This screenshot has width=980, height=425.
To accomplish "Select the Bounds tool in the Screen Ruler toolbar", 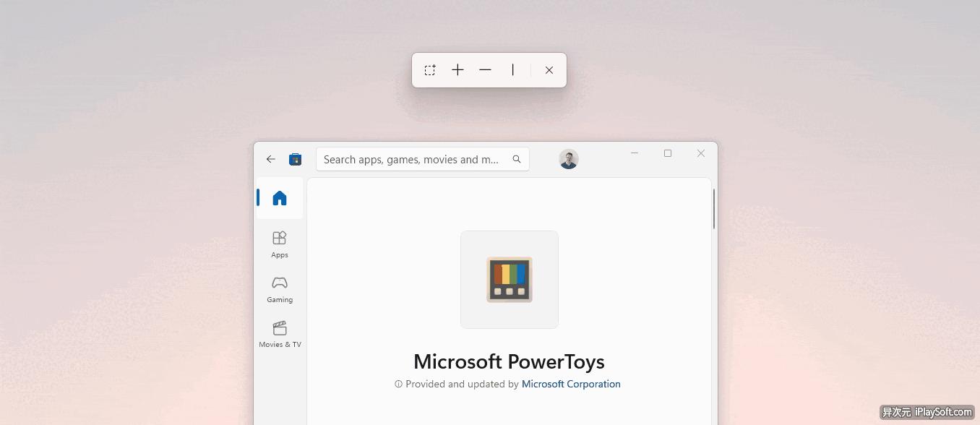I will [429, 69].
